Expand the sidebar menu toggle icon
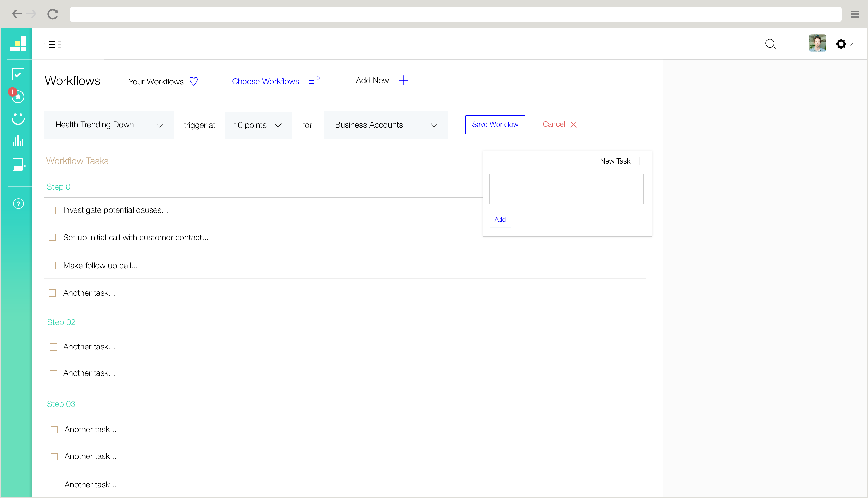Screen dimensions: 868x498 click(x=52, y=44)
